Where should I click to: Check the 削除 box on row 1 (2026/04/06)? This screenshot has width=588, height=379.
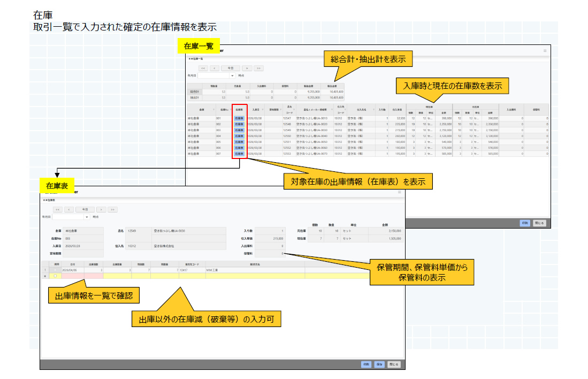(55, 270)
